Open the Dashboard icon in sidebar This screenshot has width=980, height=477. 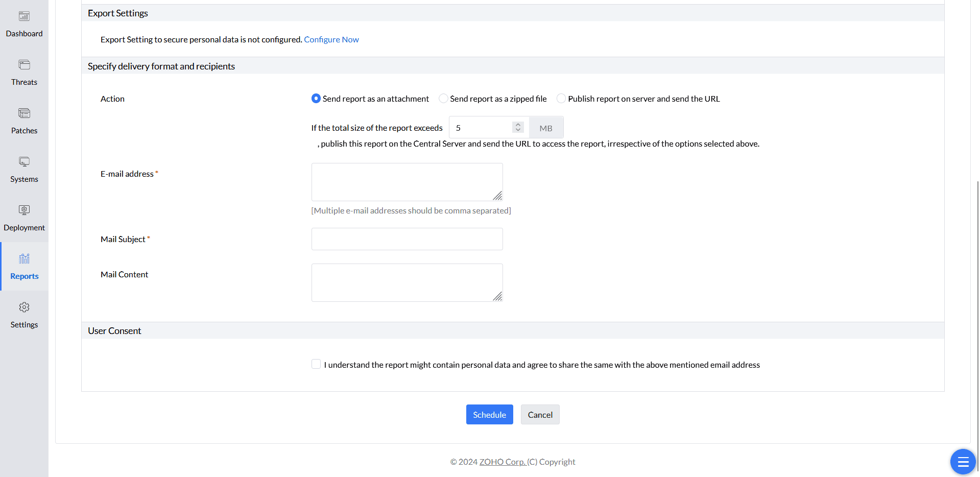coord(24,17)
